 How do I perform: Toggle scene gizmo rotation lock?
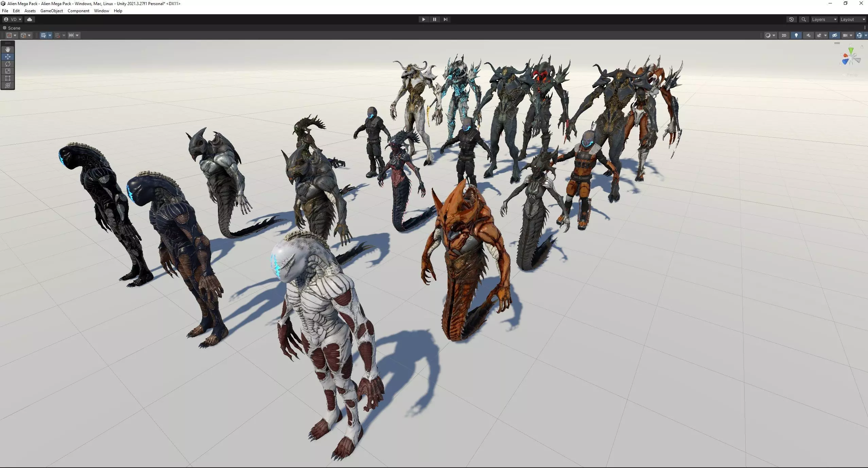(862, 47)
